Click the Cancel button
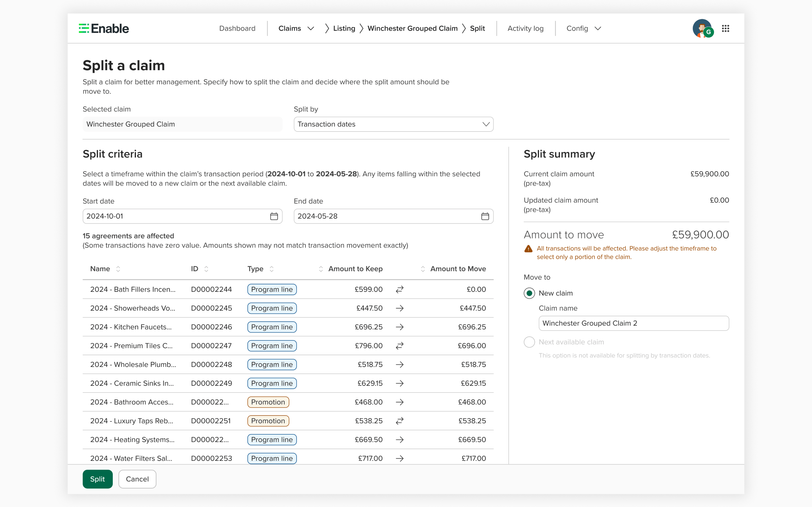 (137, 479)
